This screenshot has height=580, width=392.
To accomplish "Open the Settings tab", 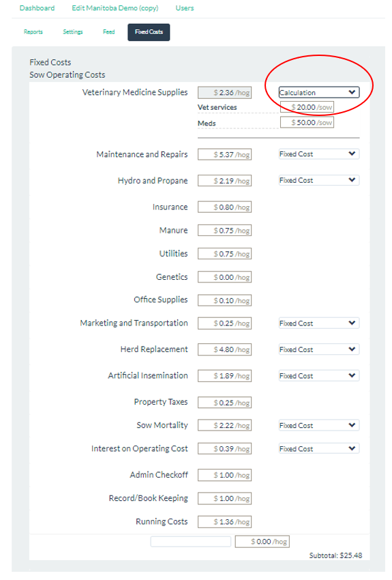I will pos(73,32).
